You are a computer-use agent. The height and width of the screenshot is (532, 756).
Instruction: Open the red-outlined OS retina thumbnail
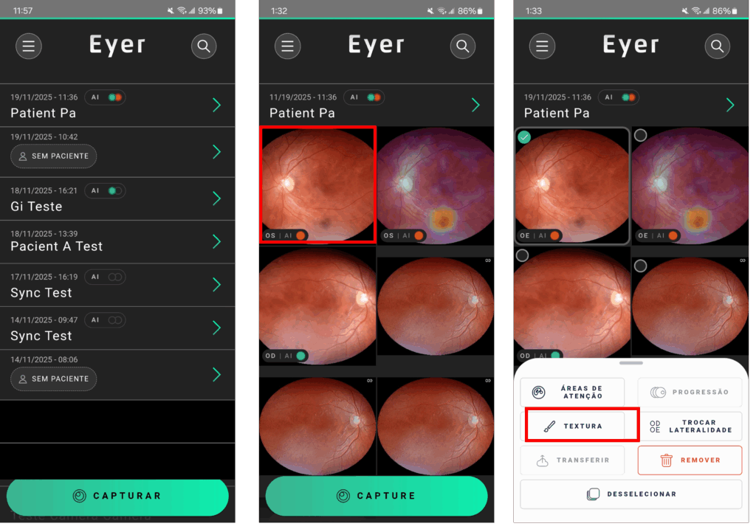[317, 184]
